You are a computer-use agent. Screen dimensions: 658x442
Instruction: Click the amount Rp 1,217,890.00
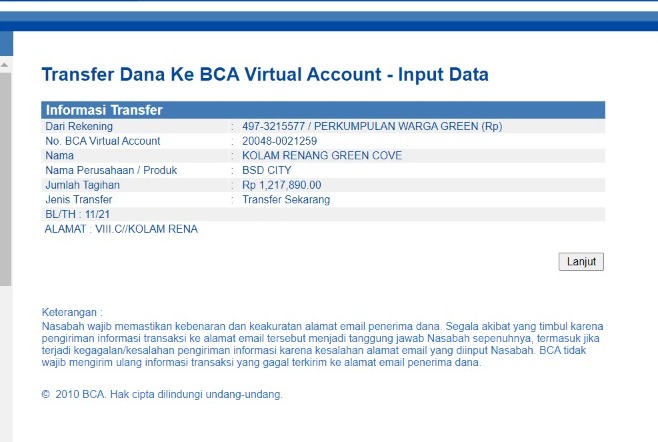pyautogui.click(x=295, y=185)
